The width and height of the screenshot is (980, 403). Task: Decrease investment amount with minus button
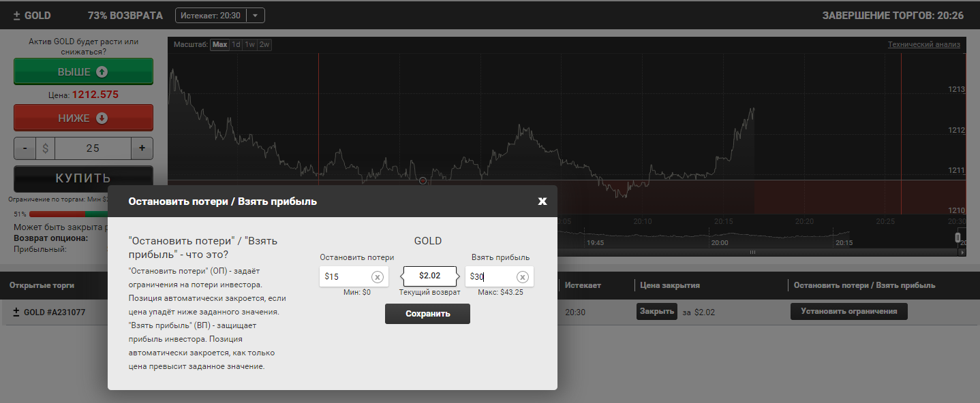[x=25, y=148]
